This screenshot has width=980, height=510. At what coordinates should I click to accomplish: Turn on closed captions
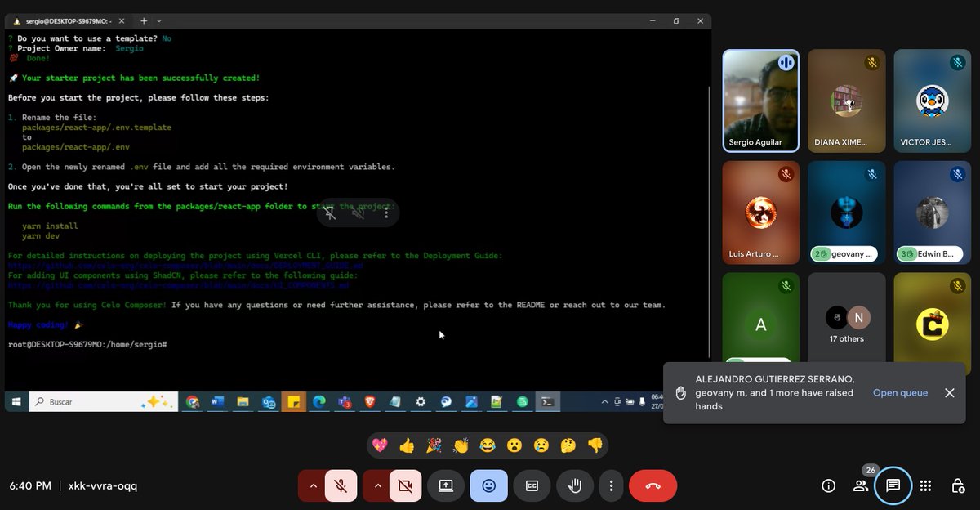pos(532,485)
